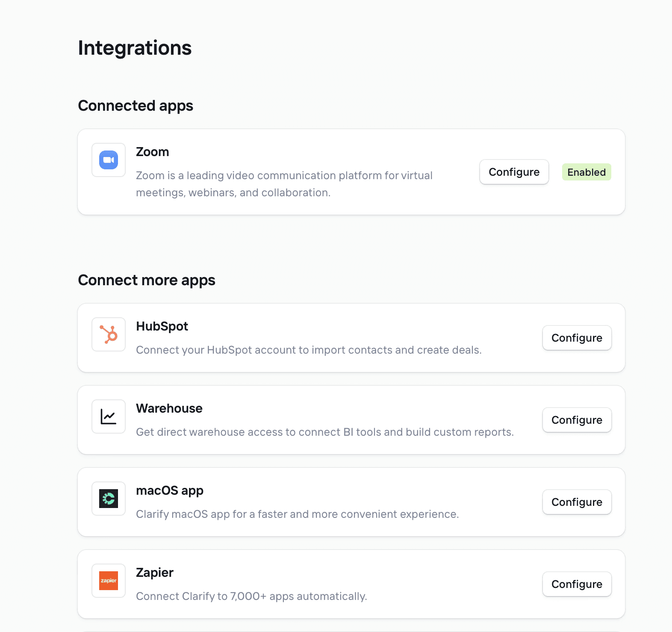This screenshot has width=672, height=632.
Task: Click the HubSpot sprocket icon
Action: tap(108, 334)
